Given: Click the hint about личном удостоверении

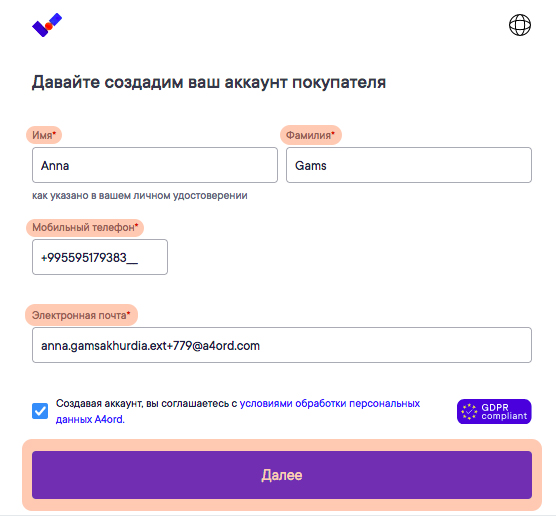Looking at the screenshot, I should pyautogui.click(x=140, y=195).
